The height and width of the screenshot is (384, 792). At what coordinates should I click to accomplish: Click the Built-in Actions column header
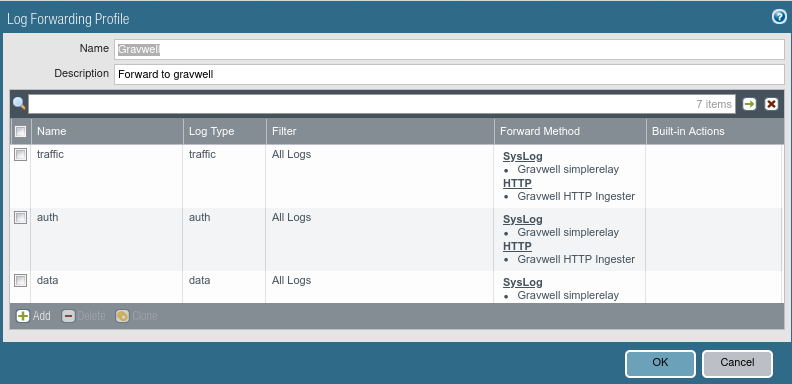715,131
